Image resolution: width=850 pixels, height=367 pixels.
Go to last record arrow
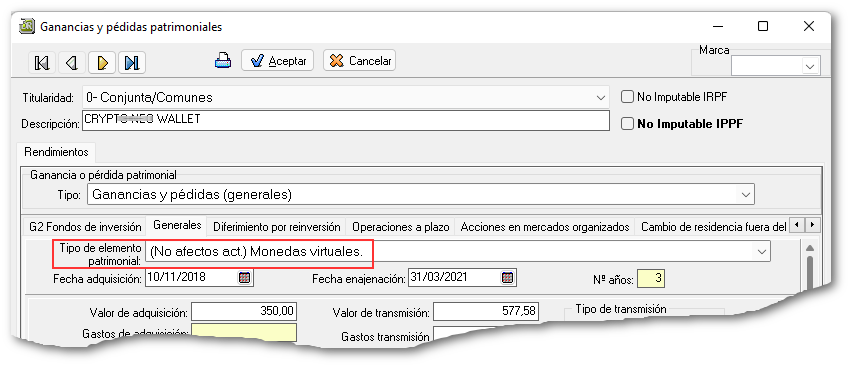point(132,63)
